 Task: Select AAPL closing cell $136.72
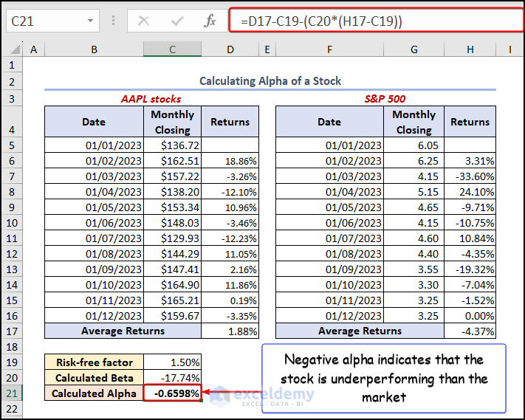coord(173,145)
